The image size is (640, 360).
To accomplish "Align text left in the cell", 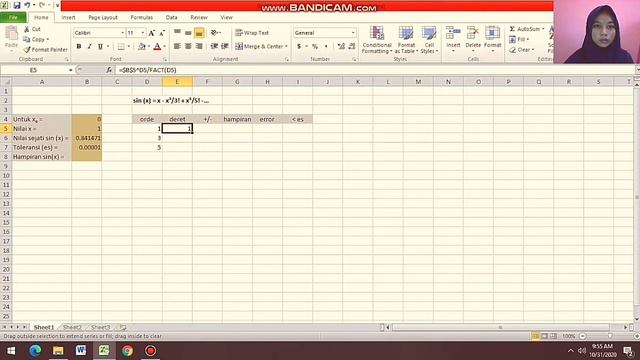I will coord(177,47).
